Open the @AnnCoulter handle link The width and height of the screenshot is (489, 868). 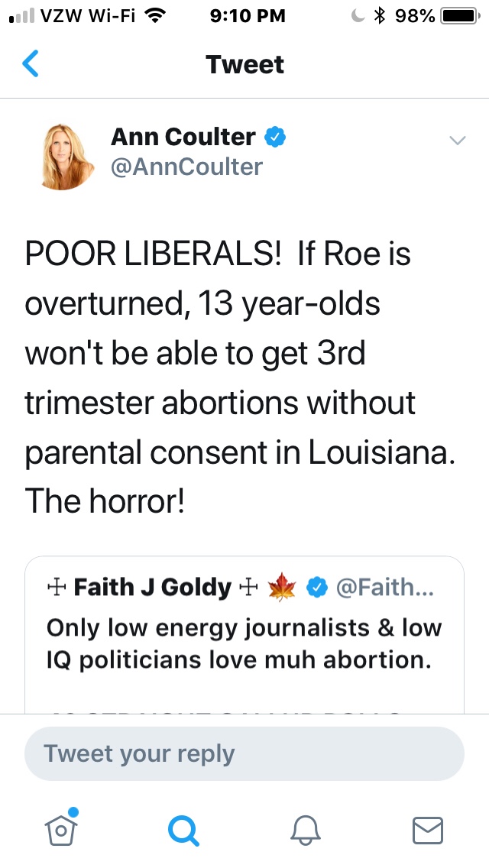click(x=186, y=167)
